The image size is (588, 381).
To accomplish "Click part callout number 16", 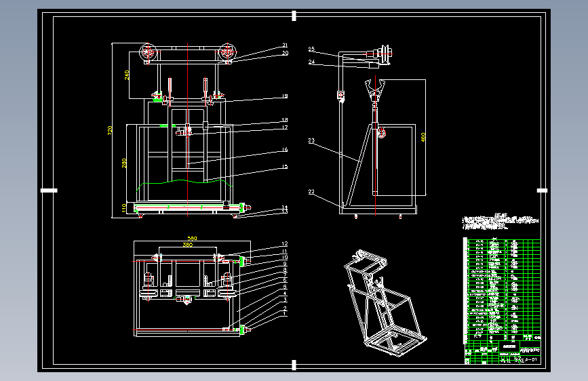I will [x=285, y=150].
